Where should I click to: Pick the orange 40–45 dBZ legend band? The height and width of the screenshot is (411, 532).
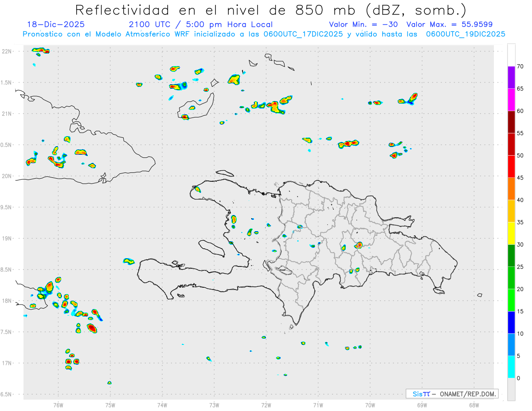[x=511, y=189]
